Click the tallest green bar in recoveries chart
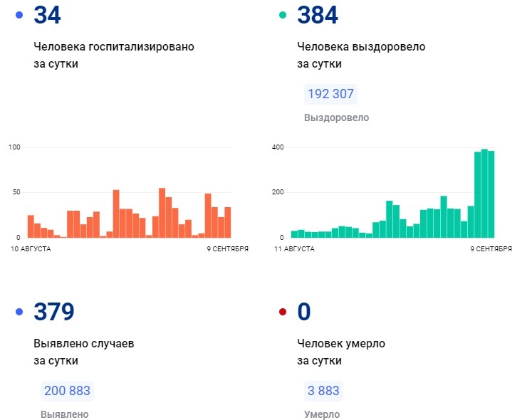Viewport: 532px width, 420px height. pyautogui.click(x=484, y=193)
